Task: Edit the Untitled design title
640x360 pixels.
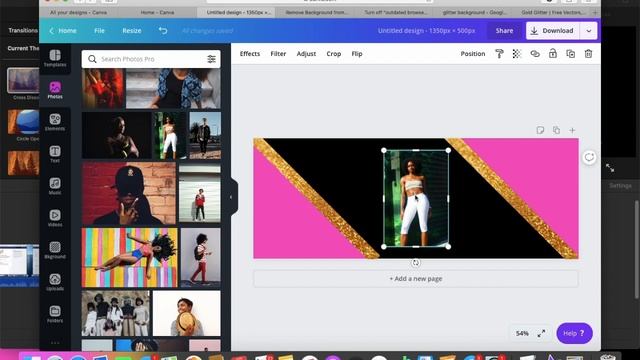Action: coord(426,31)
